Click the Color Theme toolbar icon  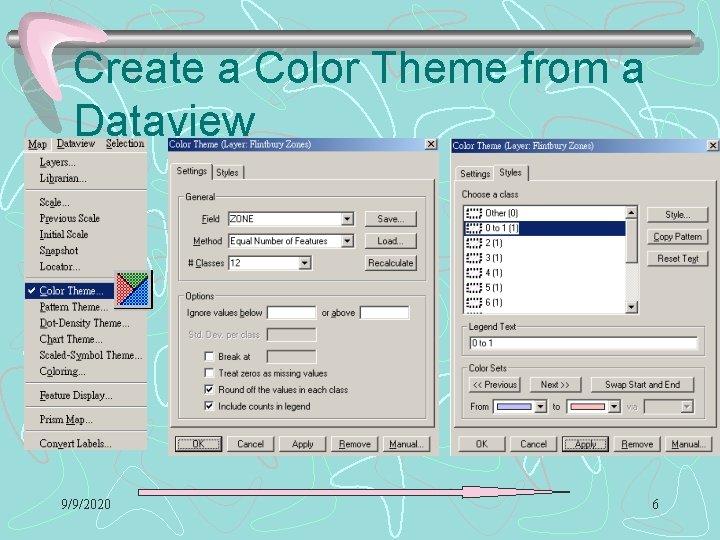point(133,289)
